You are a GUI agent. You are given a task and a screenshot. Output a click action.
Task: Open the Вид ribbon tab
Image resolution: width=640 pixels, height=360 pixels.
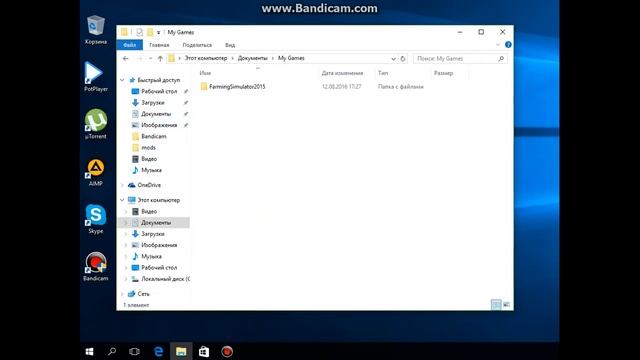click(230, 45)
